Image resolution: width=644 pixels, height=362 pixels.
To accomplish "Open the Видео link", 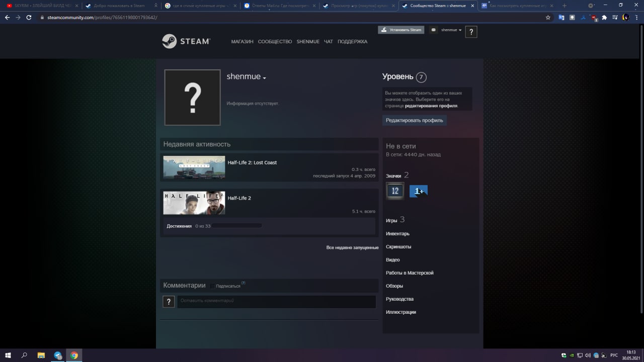I will (x=392, y=260).
